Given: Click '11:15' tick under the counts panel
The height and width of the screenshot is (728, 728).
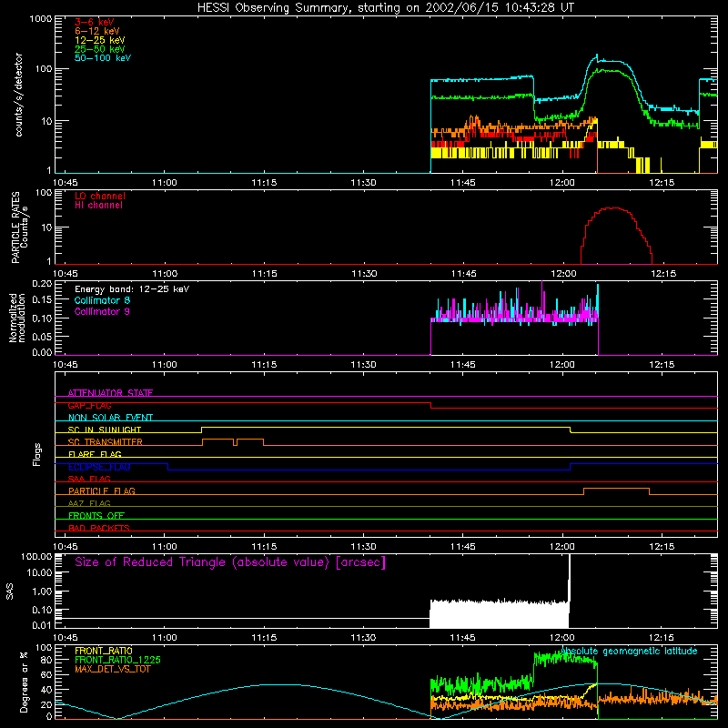Looking at the screenshot, I should point(264,183).
